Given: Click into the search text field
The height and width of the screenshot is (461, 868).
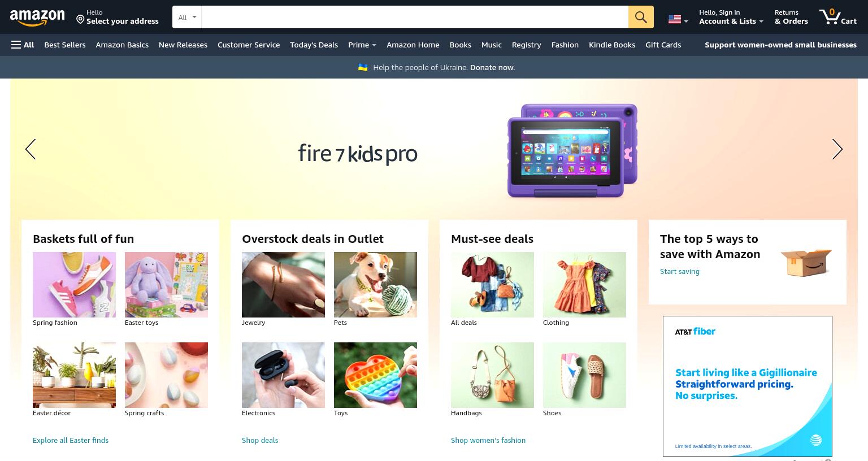Looking at the screenshot, I should (415, 17).
